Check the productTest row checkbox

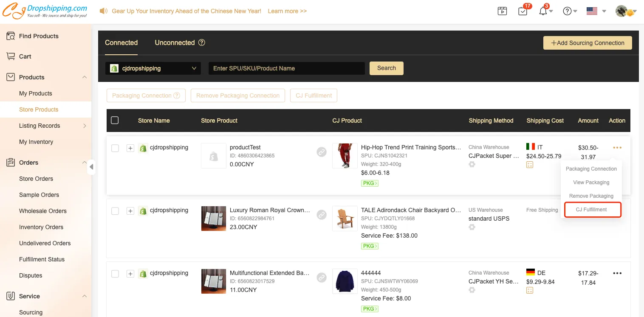[x=115, y=148]
